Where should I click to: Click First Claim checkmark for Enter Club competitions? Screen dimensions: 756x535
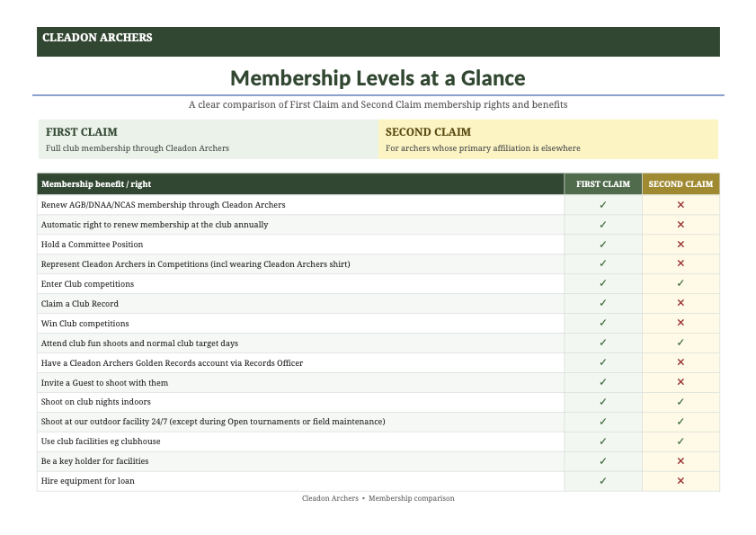click(x=602, y=283)
